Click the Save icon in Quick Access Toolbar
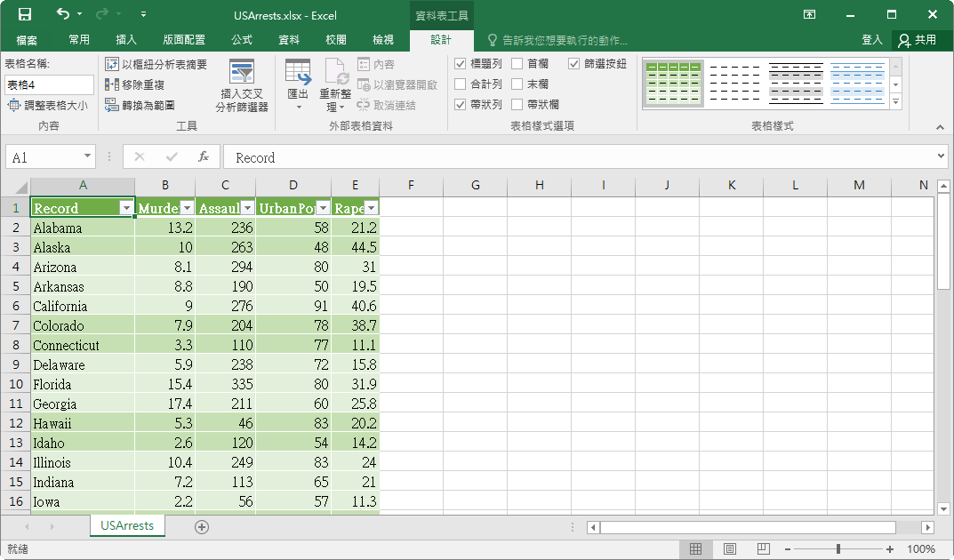This screenshot has height=560, width=954. click(23, 14)
